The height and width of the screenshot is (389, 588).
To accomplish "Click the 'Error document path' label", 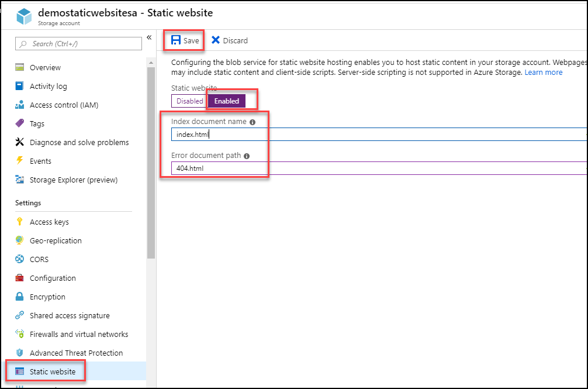I will pos(206,155).
